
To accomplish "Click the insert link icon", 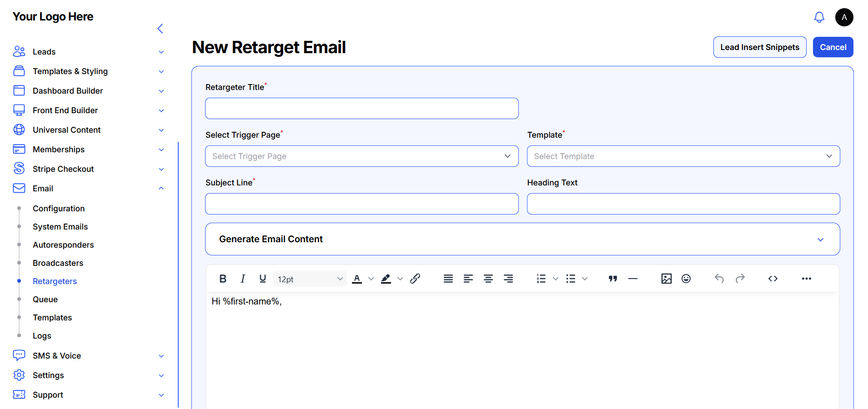I will point(415,279).
